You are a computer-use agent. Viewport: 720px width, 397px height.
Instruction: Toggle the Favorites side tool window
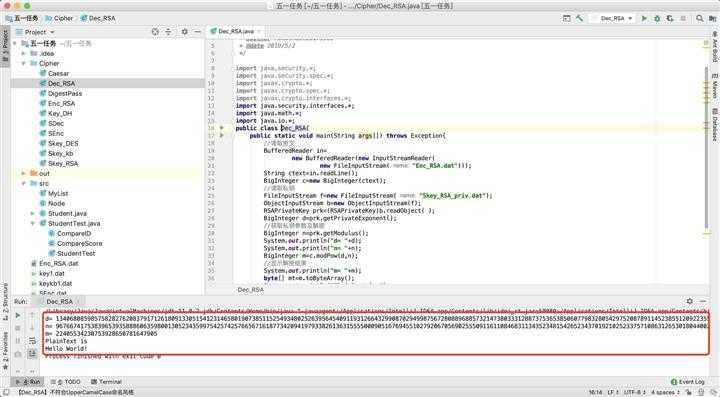[5, 352]
